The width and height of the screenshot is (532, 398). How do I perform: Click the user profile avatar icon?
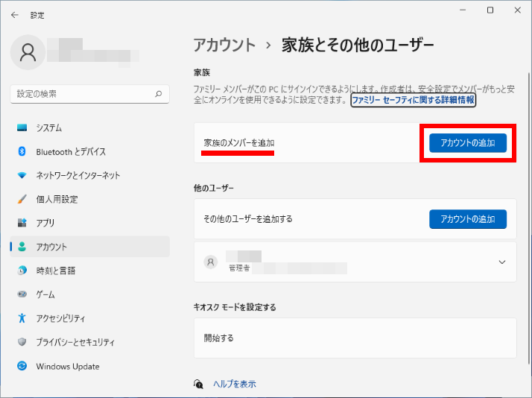(x=28, y=52)
